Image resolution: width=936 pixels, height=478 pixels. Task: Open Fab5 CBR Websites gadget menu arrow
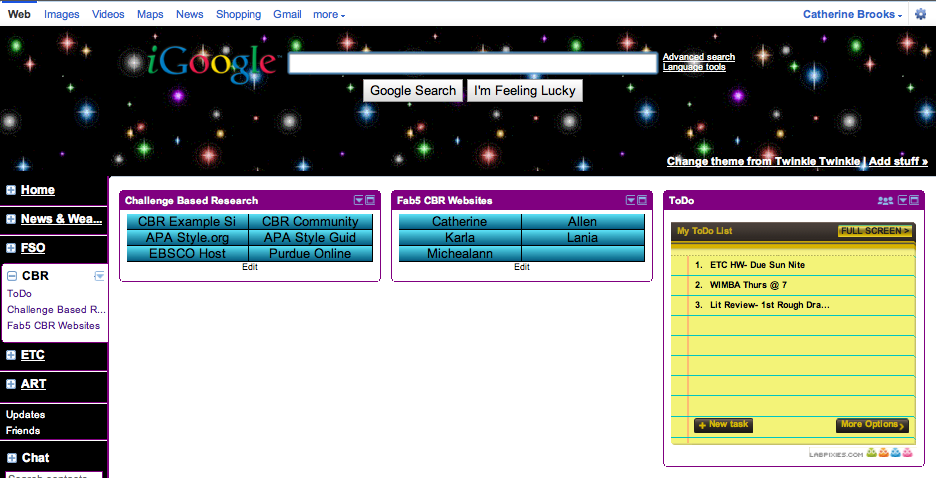coord(631,201)
